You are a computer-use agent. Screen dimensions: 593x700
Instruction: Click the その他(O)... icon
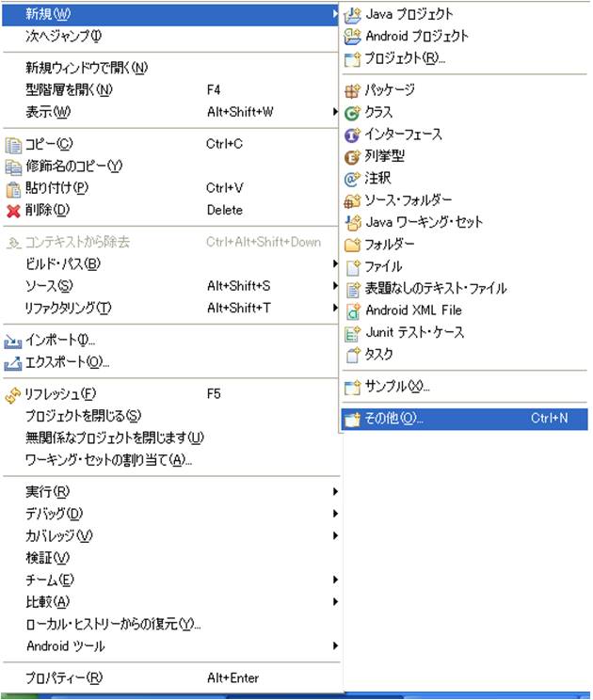coord(352,419)
